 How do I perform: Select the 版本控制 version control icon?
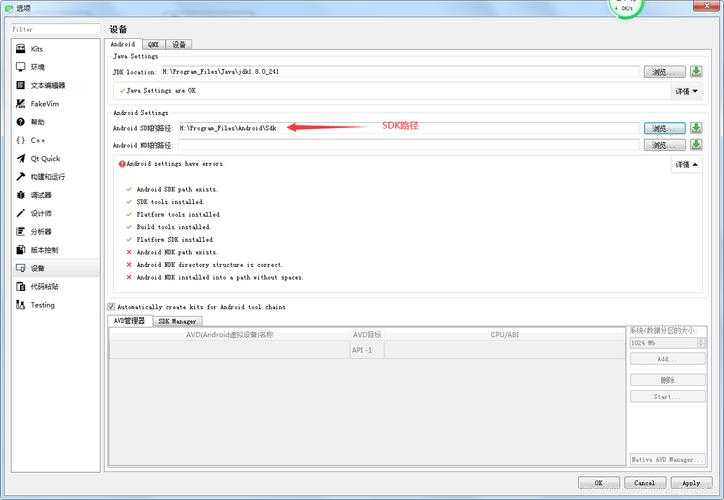21,250
